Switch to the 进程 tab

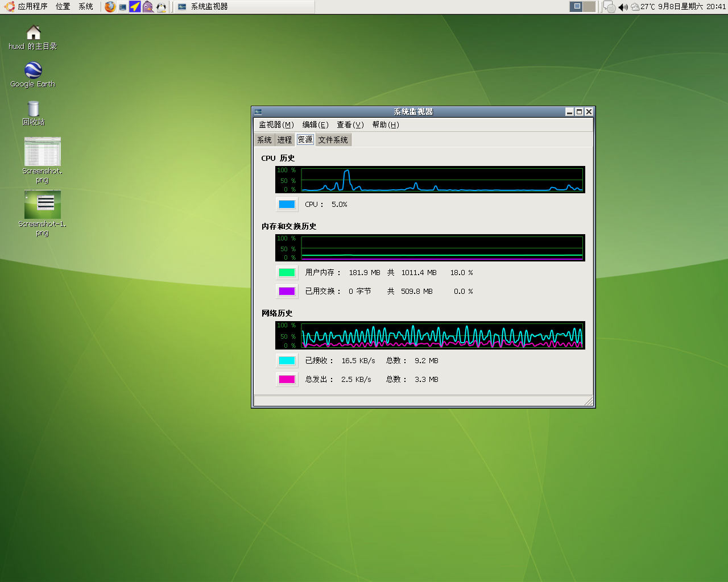(285, 140)
